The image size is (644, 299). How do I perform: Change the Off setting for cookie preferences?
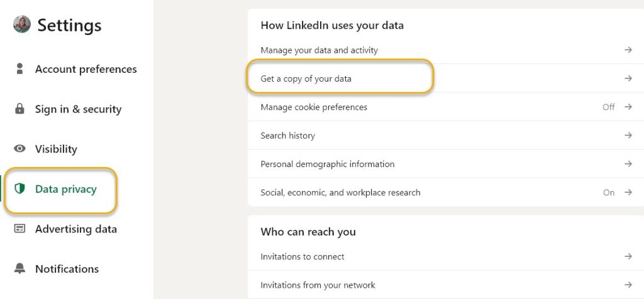pyautogui.click(x=608, y=107)
